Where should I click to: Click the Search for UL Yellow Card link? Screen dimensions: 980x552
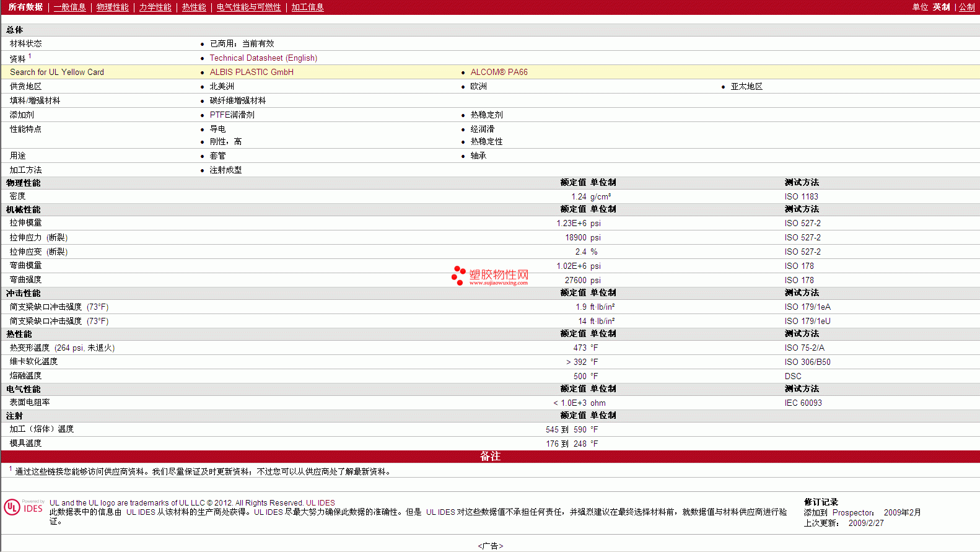click(x=57, y=72)
